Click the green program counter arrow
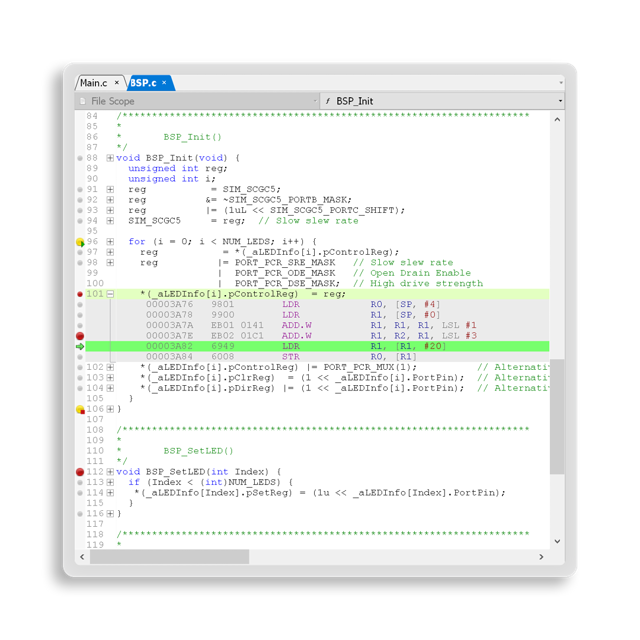 [80, 347]
